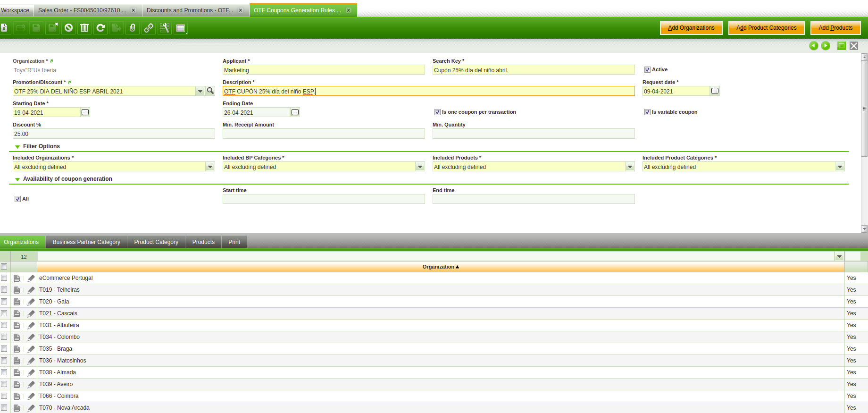Select the T066 - Coimbra row checkbox
The height and width of the screenshot is (413, 868).
point(4,396)
